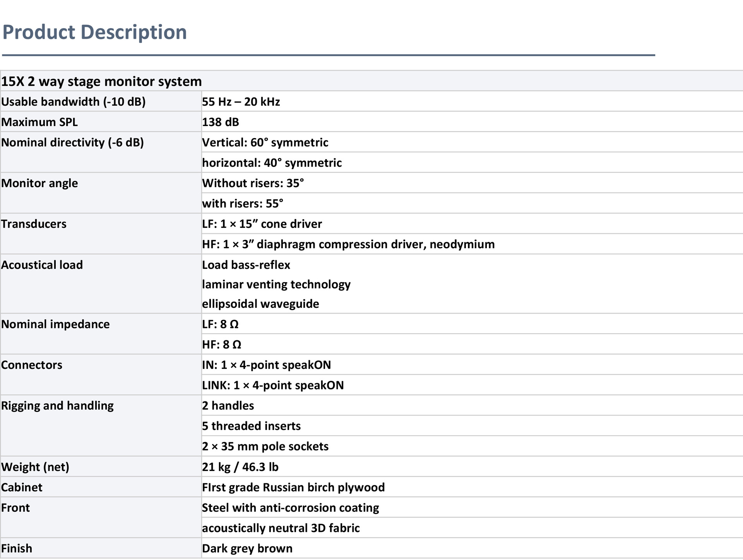743x560 pixels.
Task: Click the with risers: 55° value
Action: point(243,203)
